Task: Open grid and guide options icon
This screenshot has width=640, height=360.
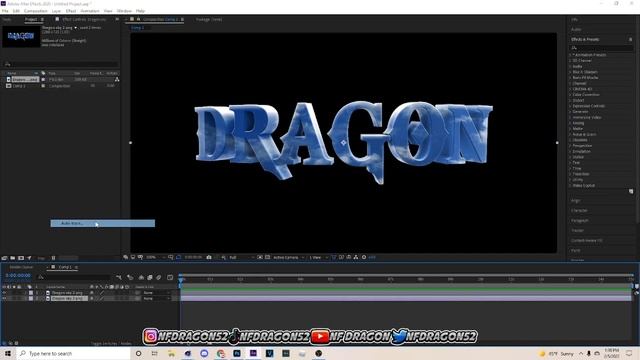Action: pyautogui.click(x=171, y=258)
